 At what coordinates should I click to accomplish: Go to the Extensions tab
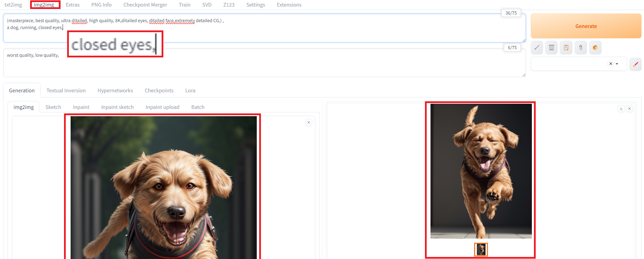pos(289,5)
